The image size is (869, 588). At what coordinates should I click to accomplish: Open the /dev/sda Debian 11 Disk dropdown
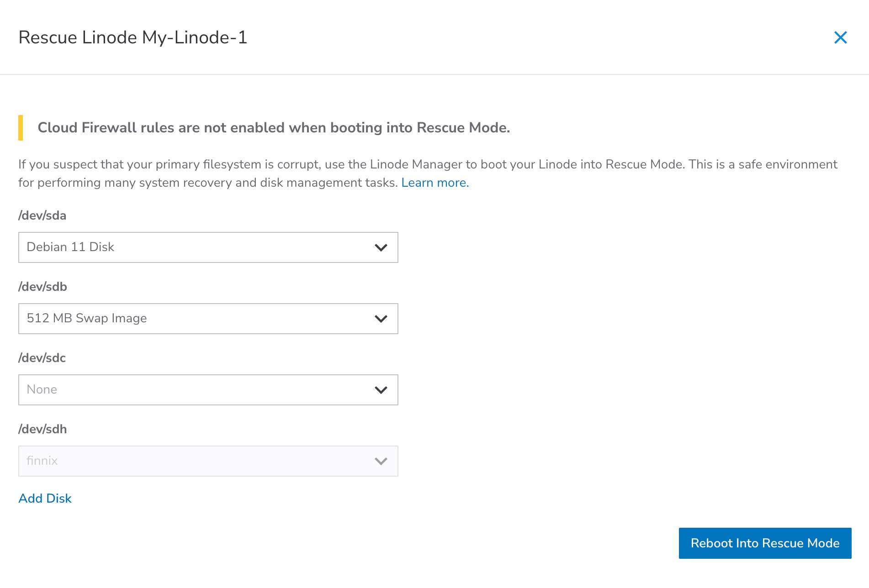[x=208, y=247]
